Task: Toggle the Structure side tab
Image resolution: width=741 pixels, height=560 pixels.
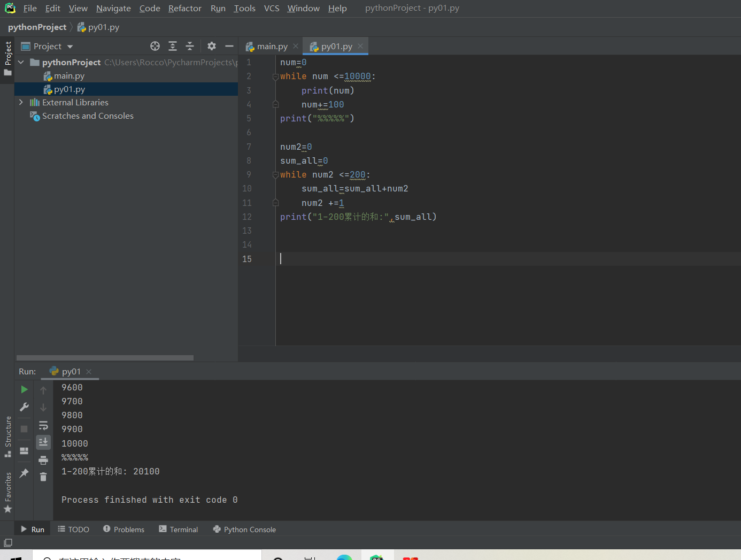Action: point(7,437)
